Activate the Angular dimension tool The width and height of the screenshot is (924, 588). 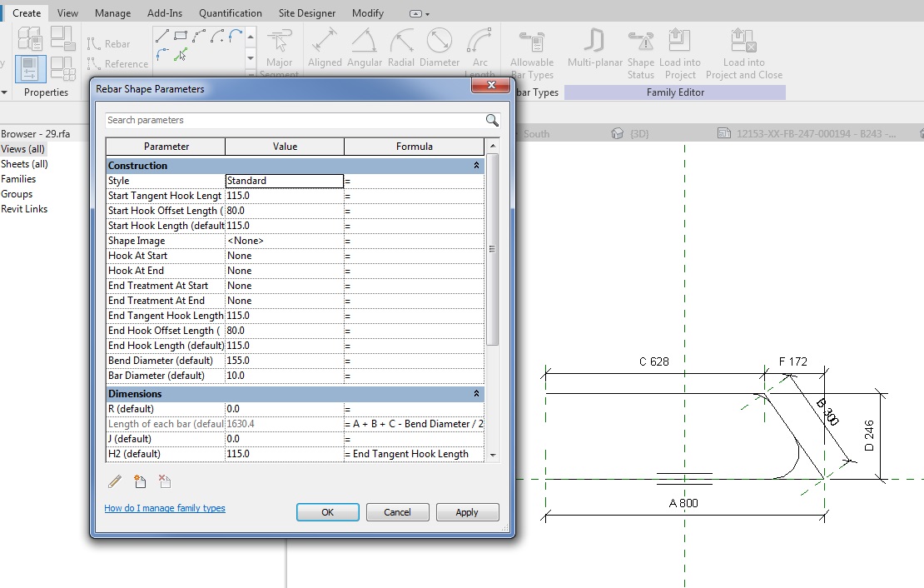click(363, 46)
